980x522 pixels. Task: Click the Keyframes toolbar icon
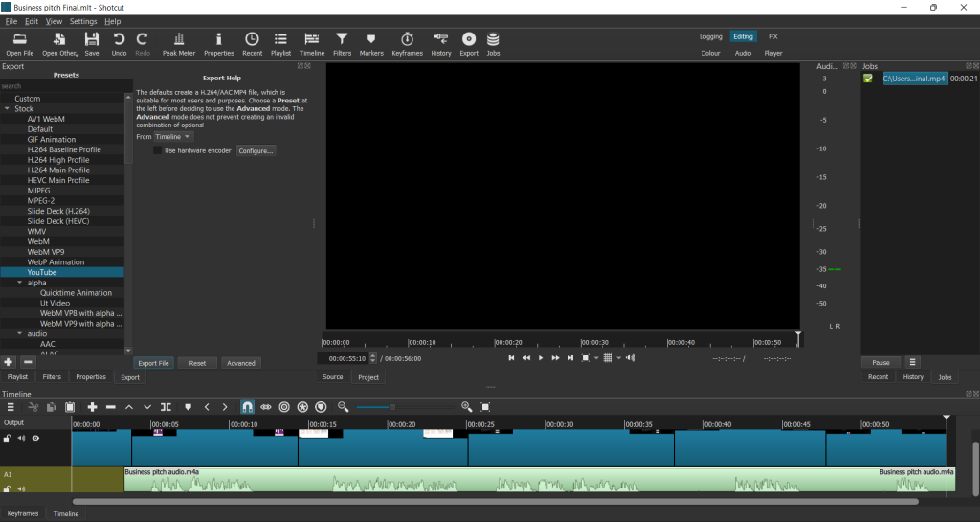point(407,43)
